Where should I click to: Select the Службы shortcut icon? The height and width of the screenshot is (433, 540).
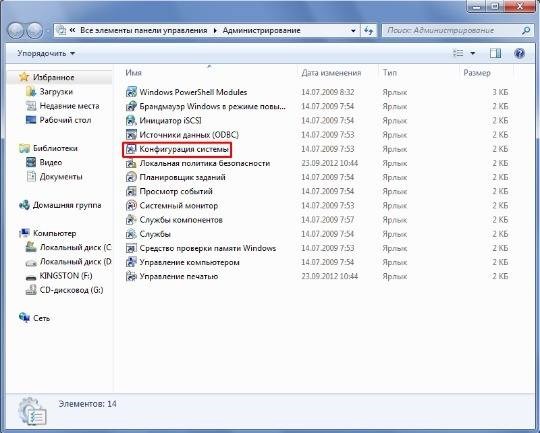131,234
